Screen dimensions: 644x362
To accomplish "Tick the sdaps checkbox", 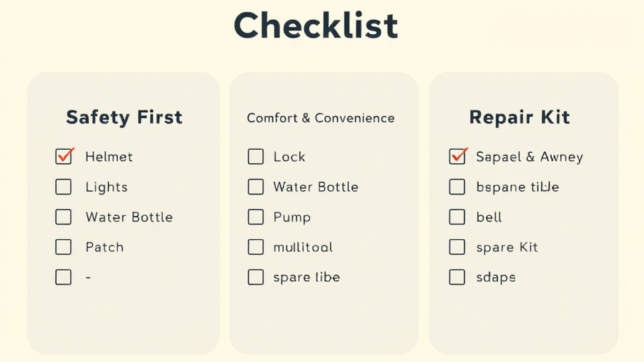I will pyautogui.click(x=457, y=277).
